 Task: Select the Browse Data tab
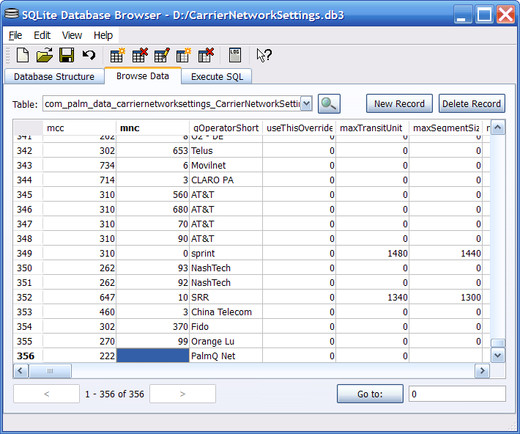(143, 76)
